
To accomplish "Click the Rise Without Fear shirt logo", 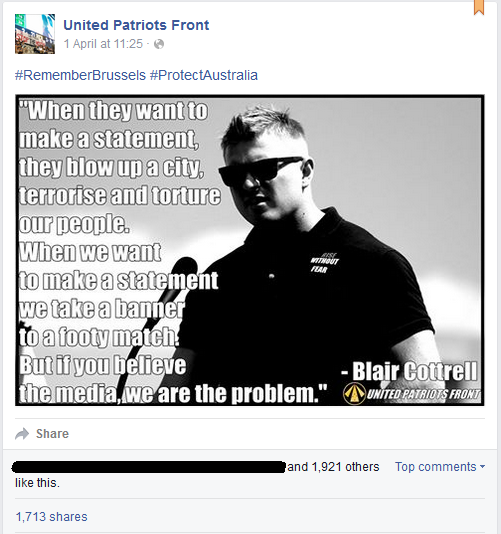I will (x=324, y=263).
